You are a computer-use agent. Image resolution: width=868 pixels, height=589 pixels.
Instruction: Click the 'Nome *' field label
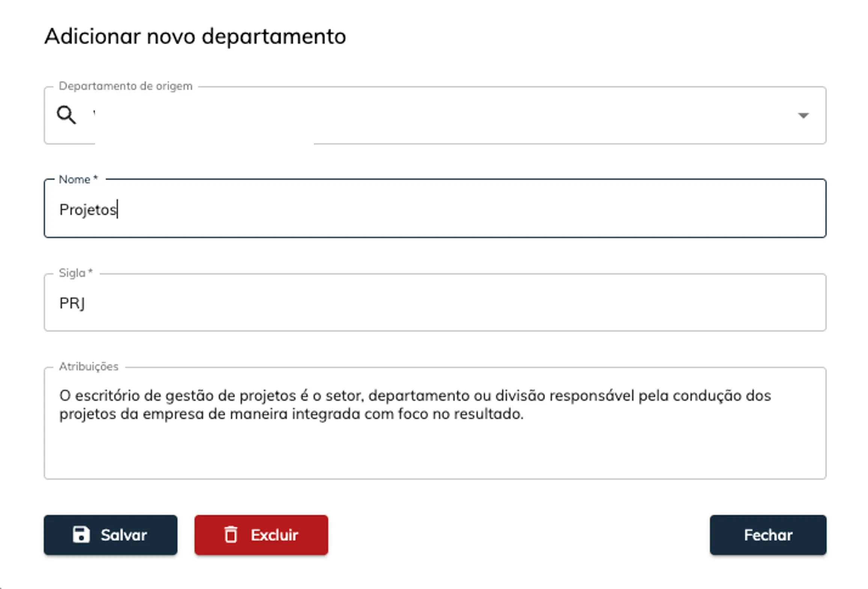(x=78, y=180)
